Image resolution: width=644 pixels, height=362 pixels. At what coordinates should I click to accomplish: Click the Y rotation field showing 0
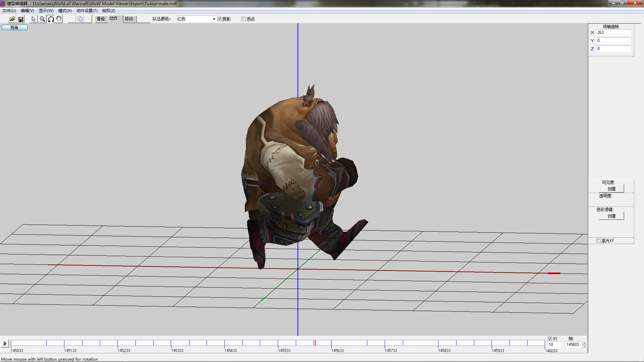click(613, 41)
